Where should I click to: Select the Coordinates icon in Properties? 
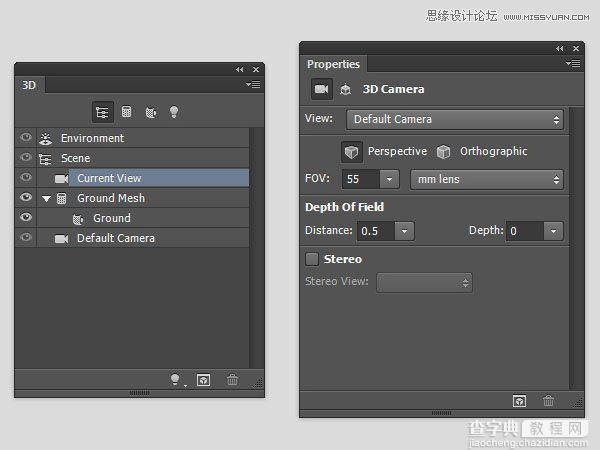coord(346,90)
